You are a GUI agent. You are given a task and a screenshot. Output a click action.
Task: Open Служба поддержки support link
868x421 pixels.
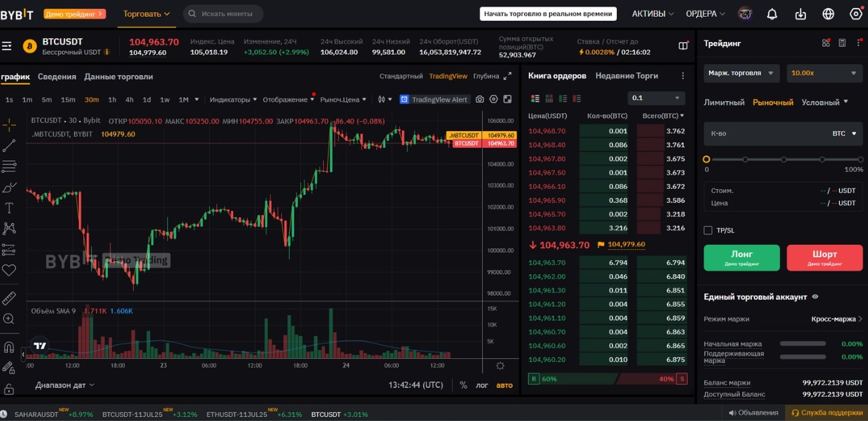tap(827, 412)
